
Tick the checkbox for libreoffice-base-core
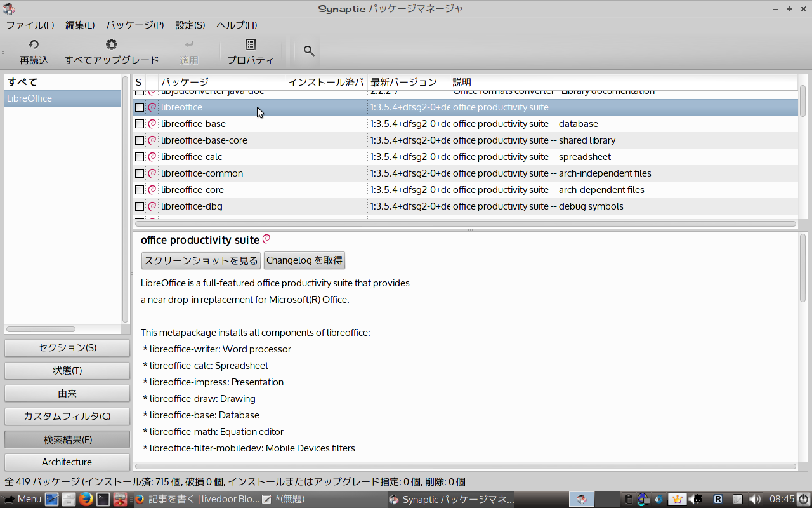pos(140,140)
